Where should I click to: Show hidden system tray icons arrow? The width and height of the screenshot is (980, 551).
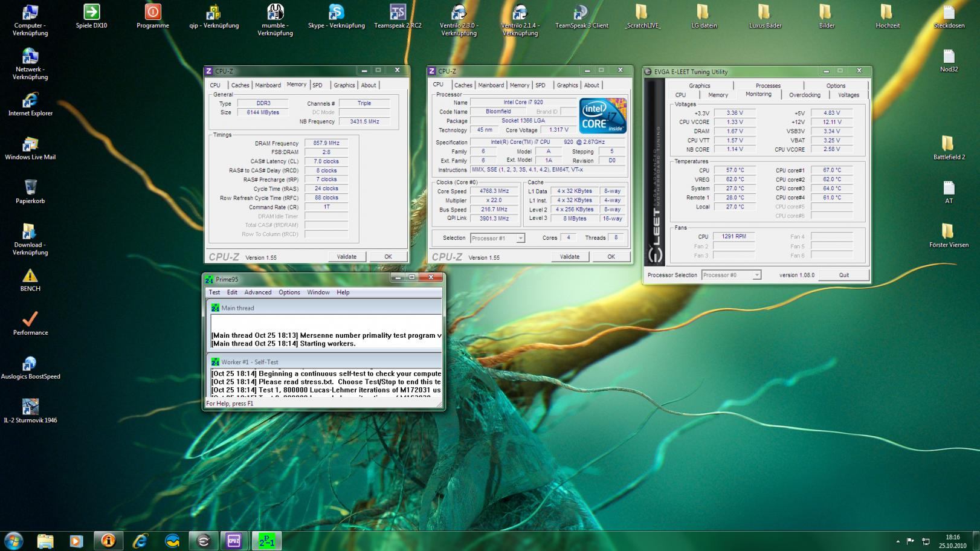coord(898,541)
